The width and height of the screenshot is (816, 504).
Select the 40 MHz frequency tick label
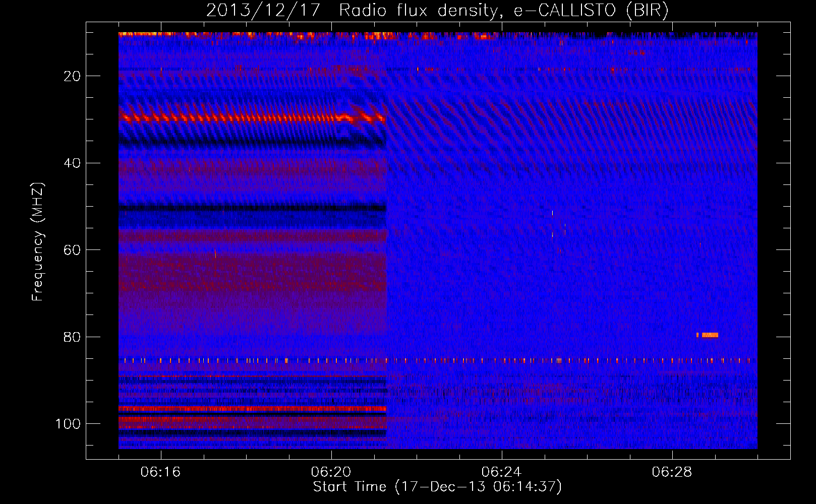73,163
